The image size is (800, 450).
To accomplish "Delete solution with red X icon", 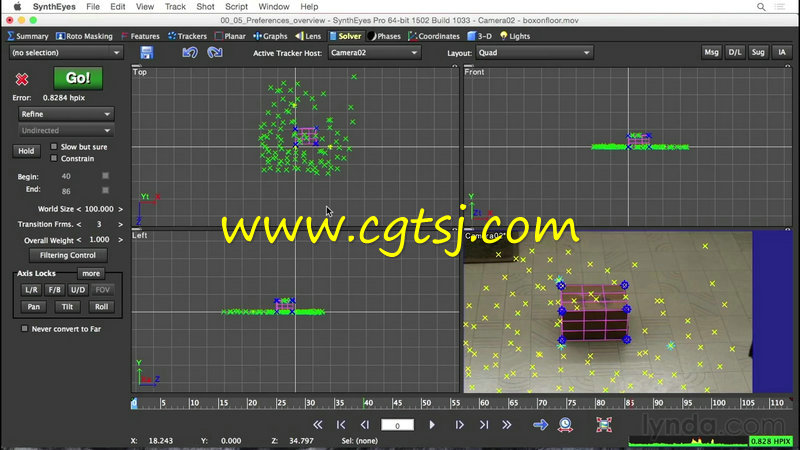I will click(x=22, y=79).
